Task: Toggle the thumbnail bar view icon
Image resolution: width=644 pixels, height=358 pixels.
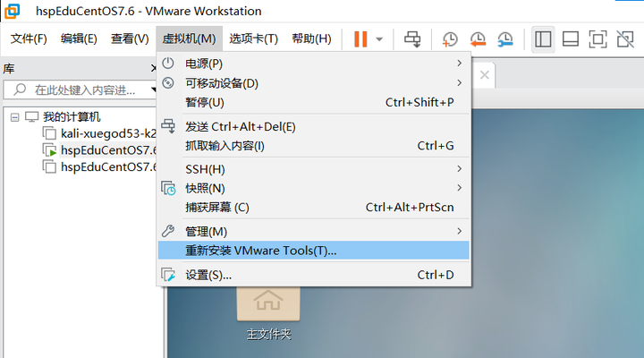Action: (x=571, y=39)
